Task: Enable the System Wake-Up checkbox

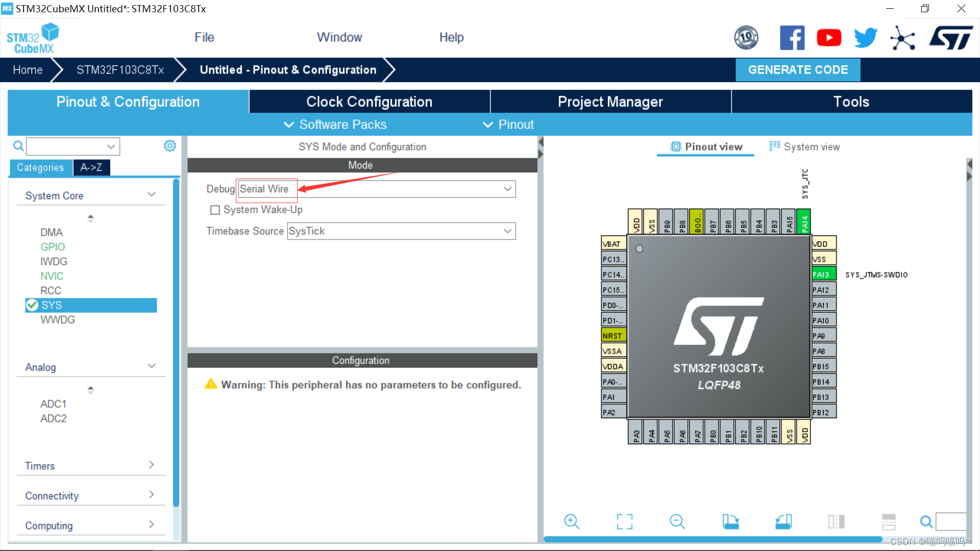Action: (215, 210)
